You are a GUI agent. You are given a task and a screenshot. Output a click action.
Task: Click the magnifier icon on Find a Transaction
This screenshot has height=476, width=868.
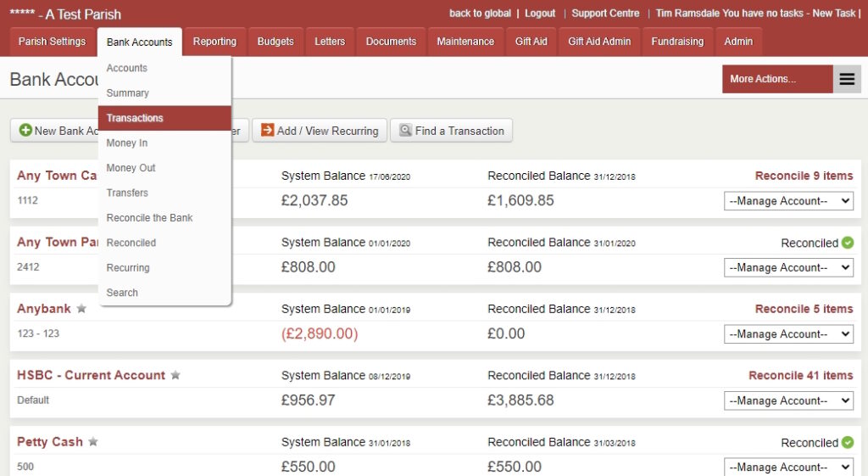pos(405,131)
